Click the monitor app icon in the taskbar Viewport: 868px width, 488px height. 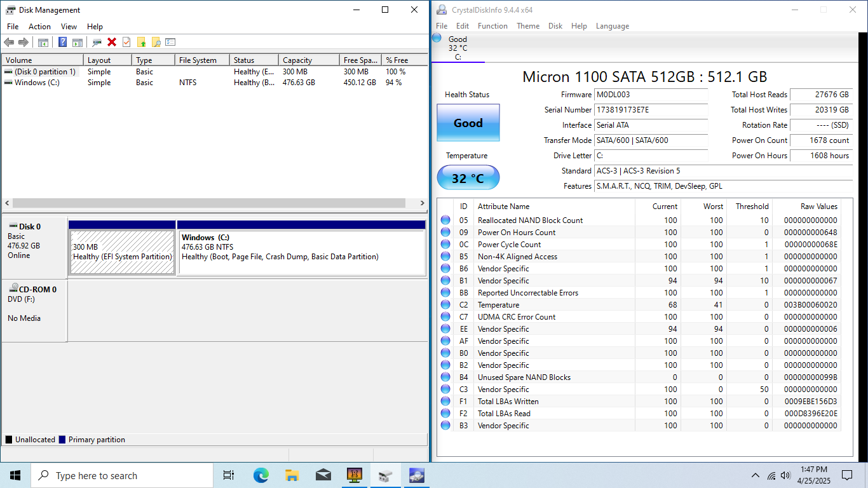[x=354, y=475]
